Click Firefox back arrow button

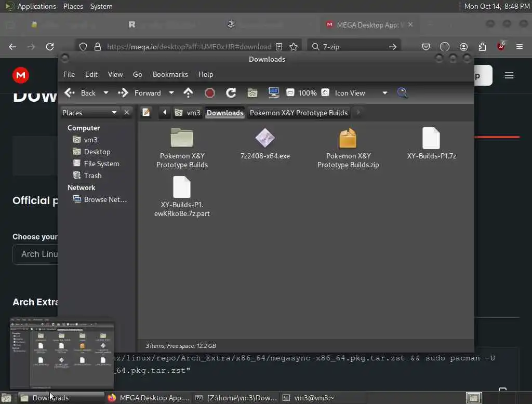tap(12, 47)
